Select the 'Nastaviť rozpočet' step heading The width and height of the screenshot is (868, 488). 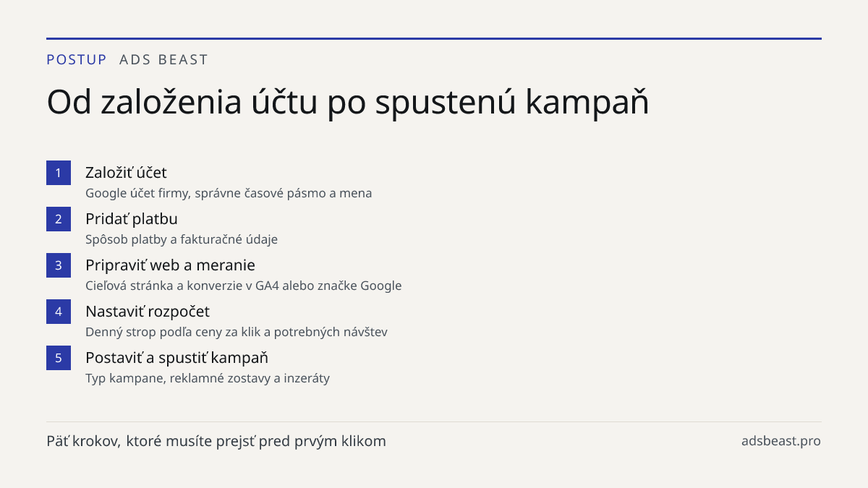click(x=148, y=312)
